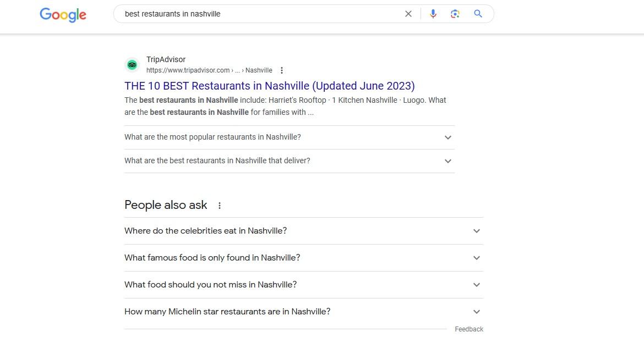Click the TripAdvisor favicon

tap(132, 64)
